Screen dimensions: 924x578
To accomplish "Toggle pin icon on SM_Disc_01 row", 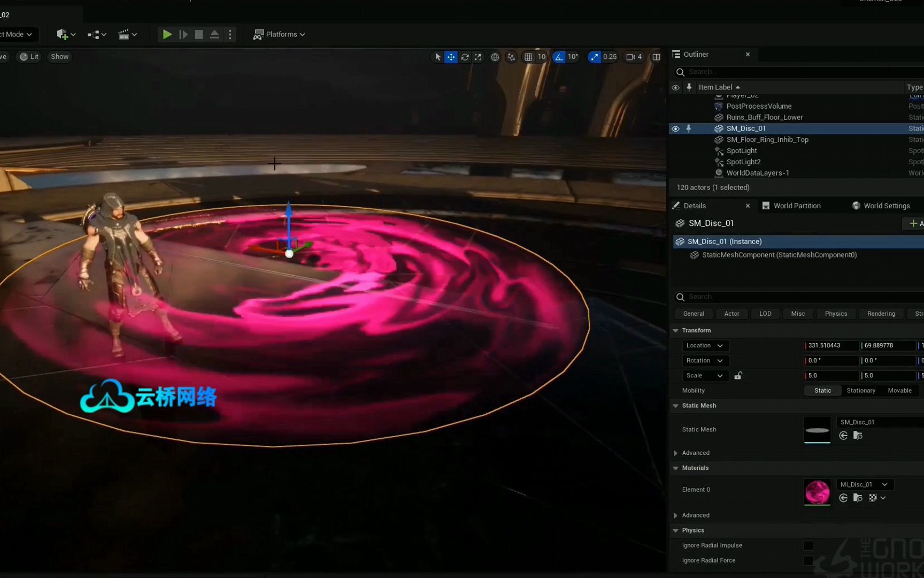I will [689, 128].
